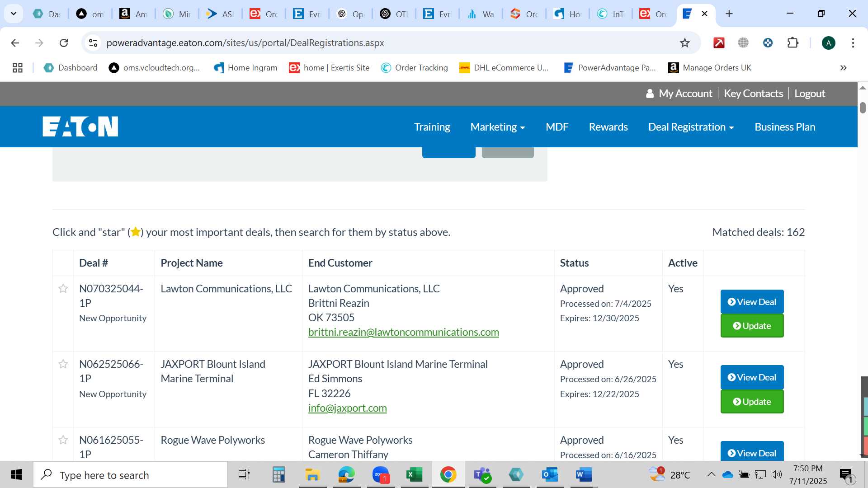Click the address bar URL
The image size is (868, 488).
coord(245,43)
